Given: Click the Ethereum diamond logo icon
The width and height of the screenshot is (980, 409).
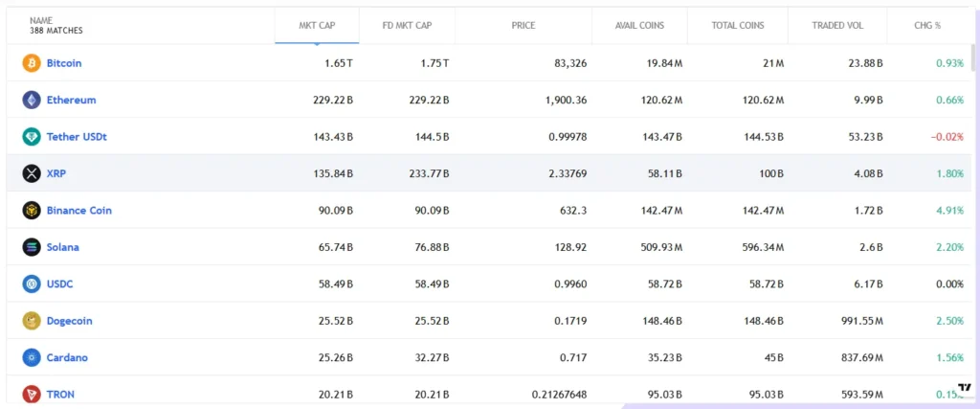Looking at the screenshot, I should click(32, 100).
